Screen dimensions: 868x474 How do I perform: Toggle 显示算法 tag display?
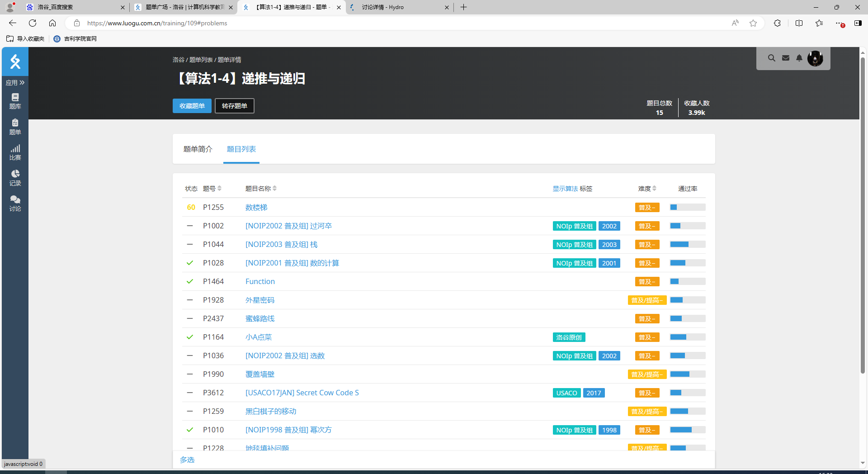[x=565, y=189]
